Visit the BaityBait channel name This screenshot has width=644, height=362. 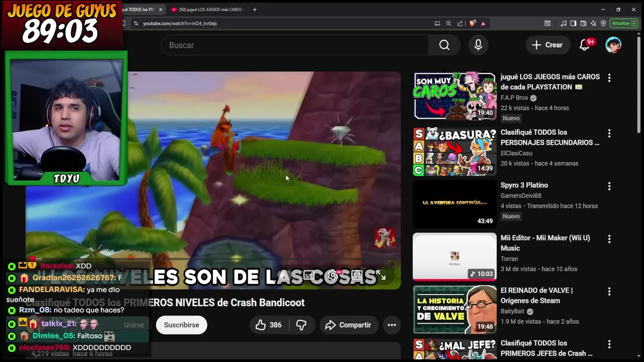512,311
